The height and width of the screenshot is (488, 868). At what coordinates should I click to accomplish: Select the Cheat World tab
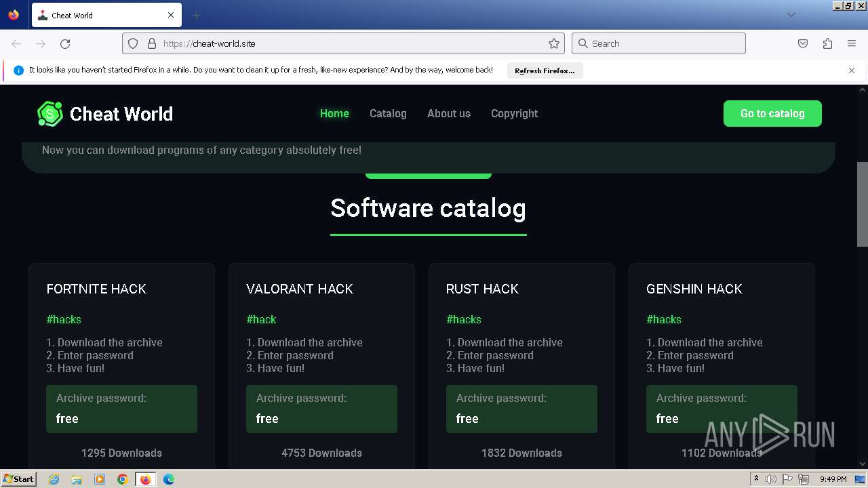[105, 15]
